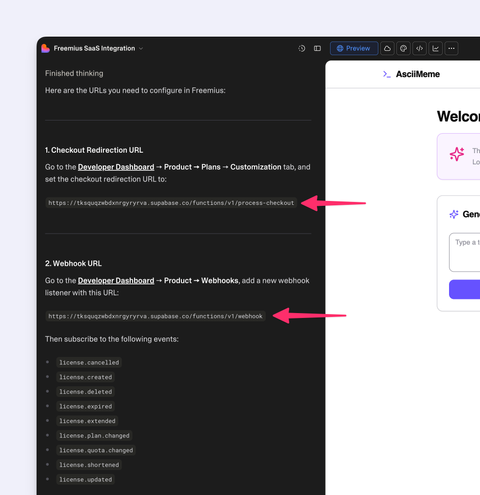480x495 pixels.
Task: Open the code editor view icon
Action: (x=419, y=48)
